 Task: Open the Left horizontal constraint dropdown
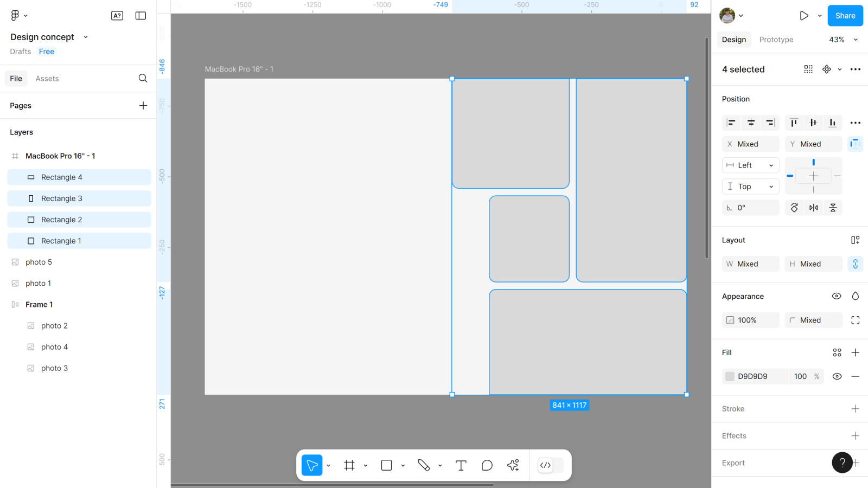point(750,165)
